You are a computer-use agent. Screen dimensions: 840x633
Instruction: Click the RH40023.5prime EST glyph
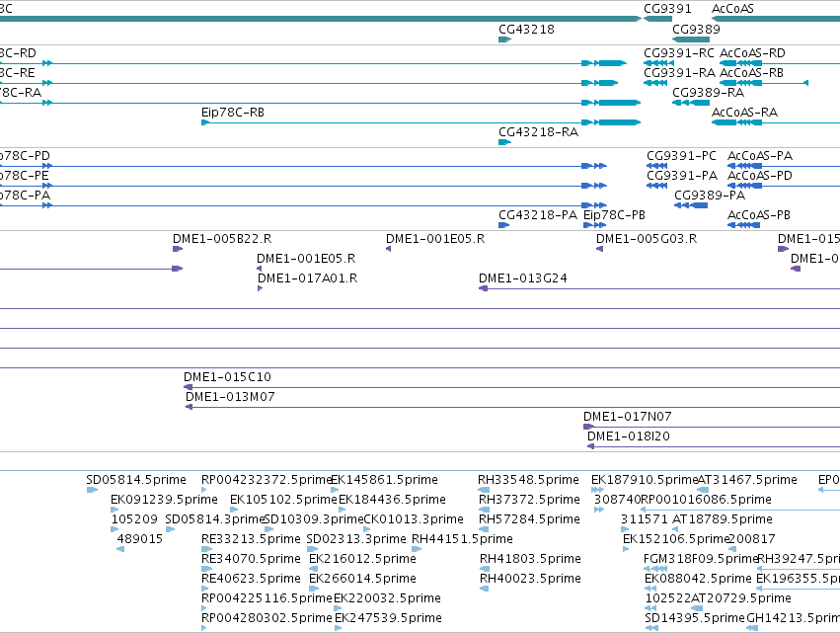(x=485, y=589)
